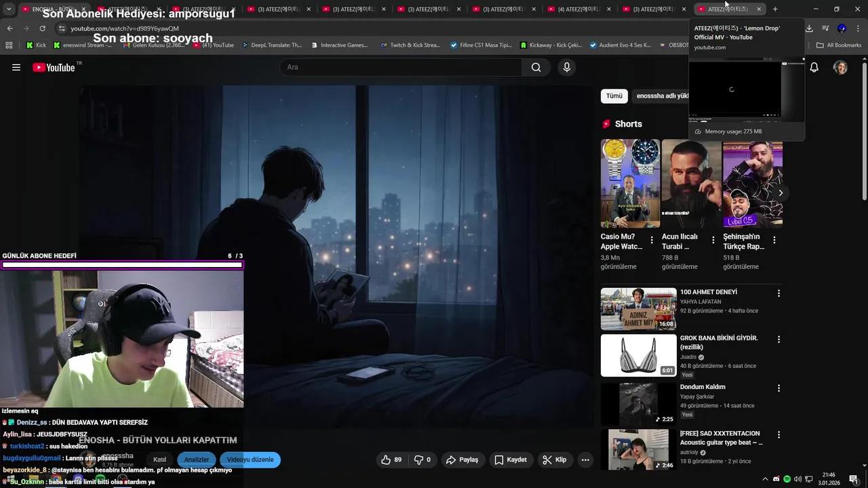This screenshot has width=868, height=488.
Task: Open options for SAD XXXTENTACION beat video
Action: tap(778, 434)
